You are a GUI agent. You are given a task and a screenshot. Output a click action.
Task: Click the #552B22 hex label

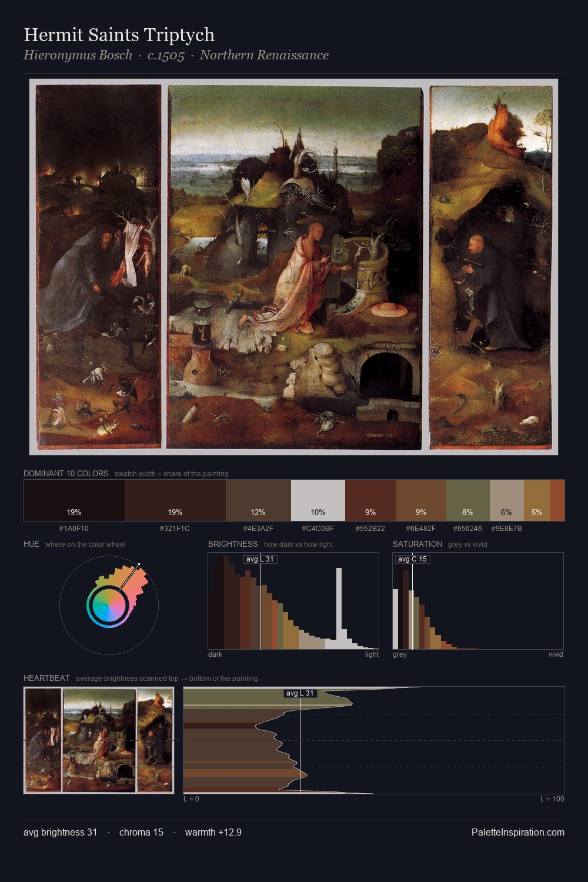(370, 529)
